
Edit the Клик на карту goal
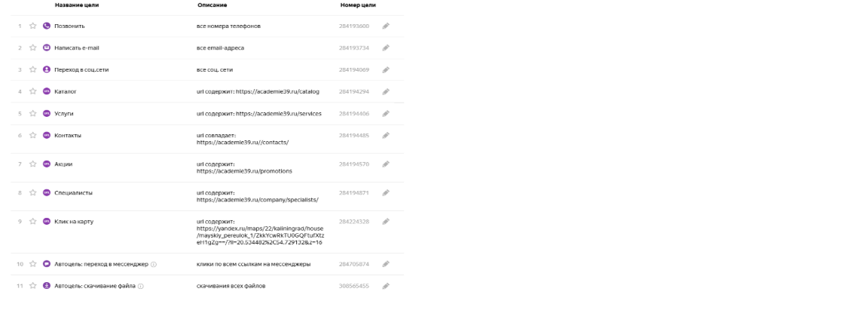coord(386,221)
